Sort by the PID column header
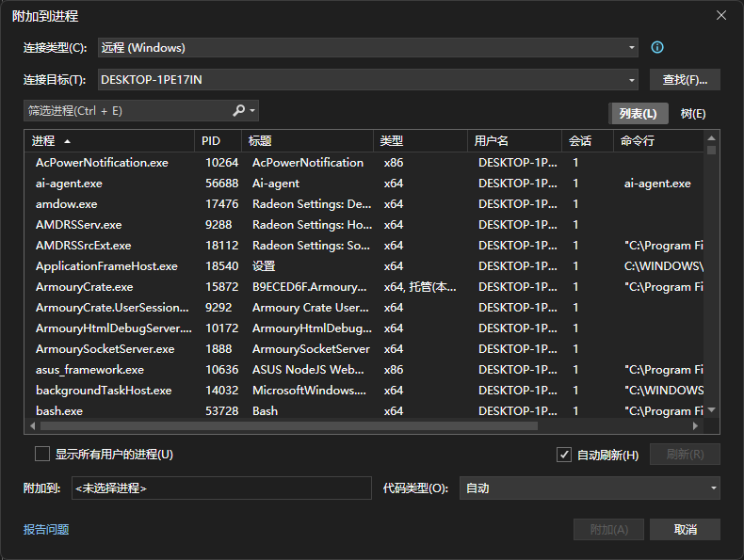 point(211,141)
